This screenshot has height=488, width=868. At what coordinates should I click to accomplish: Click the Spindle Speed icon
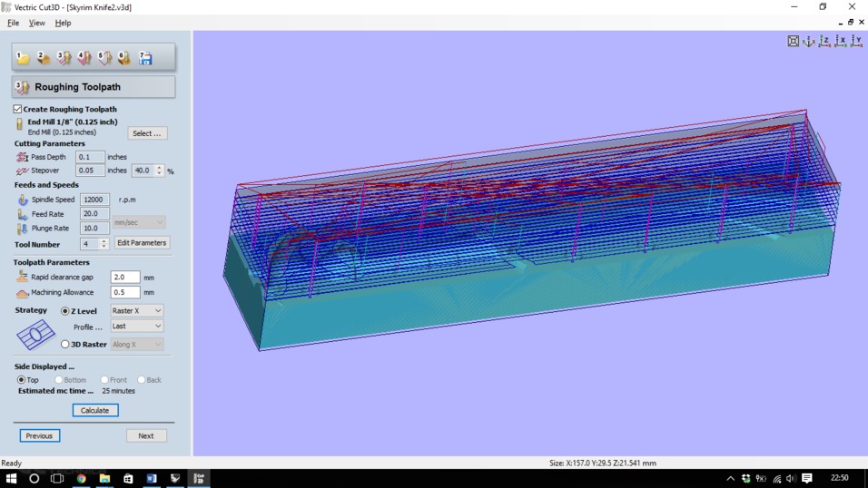click(22, 200)
